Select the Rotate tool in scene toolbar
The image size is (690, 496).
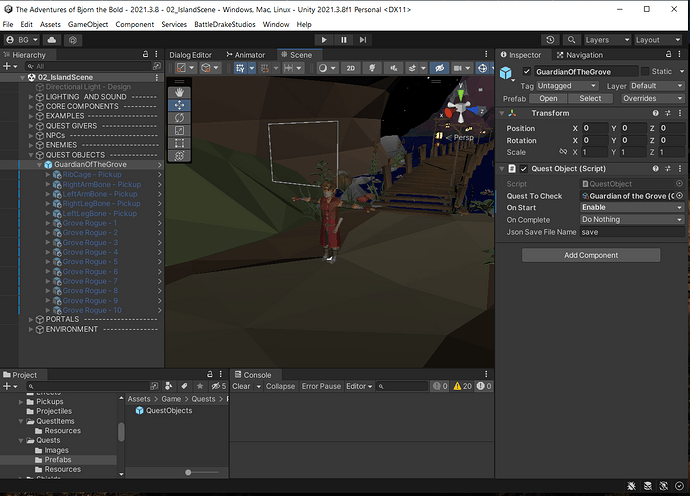180,118
